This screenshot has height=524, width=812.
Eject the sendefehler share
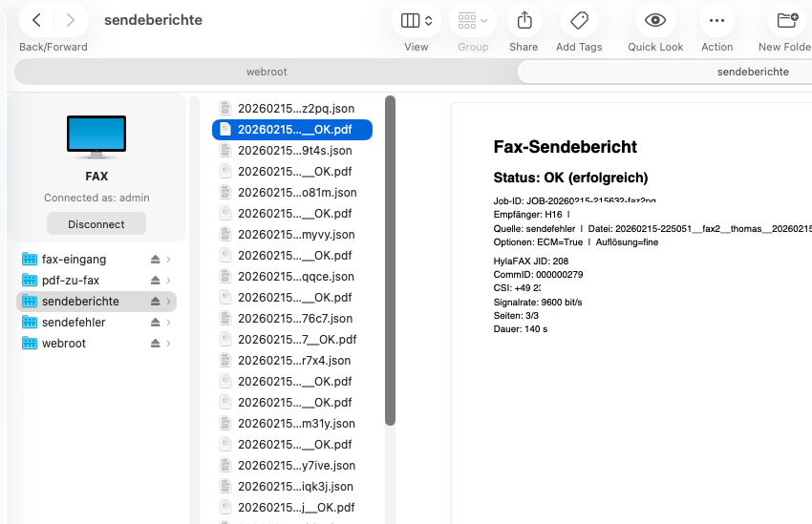pos(155,323)
